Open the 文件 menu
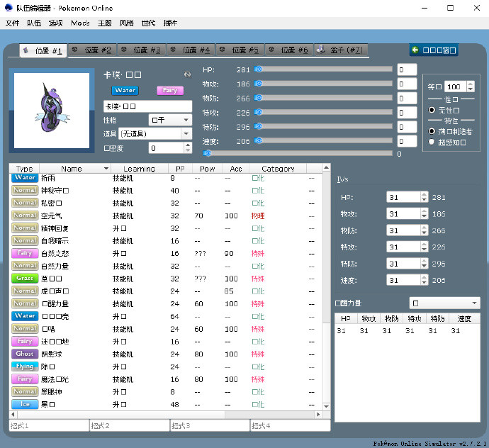This screenshot has height=448, width=489. pyautogui.click(x=13, y=23)
